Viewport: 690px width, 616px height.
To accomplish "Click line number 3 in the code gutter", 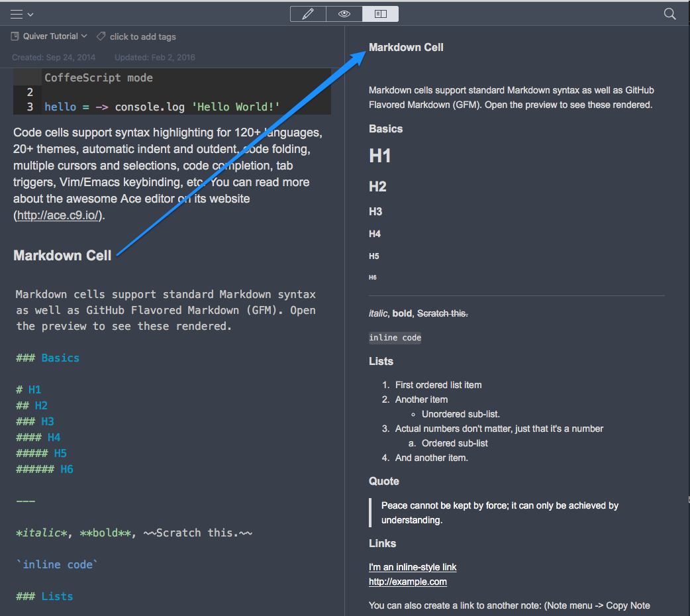I will coord(30,107).
